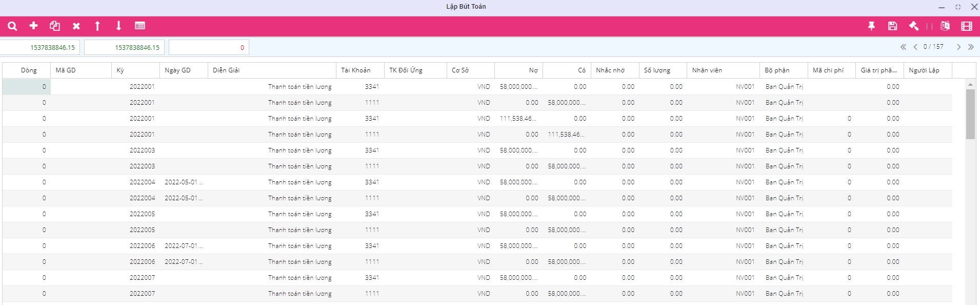Open the list view icon
Image resolution: width=980 pixels, height=305 pixels.
click(140, 26)
